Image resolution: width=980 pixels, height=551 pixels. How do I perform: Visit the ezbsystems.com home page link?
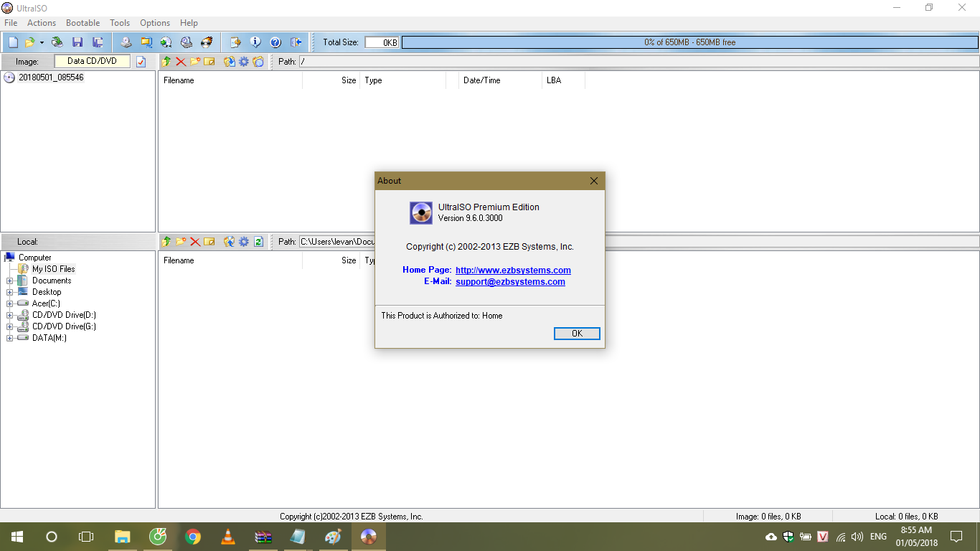tap(514, 270)
